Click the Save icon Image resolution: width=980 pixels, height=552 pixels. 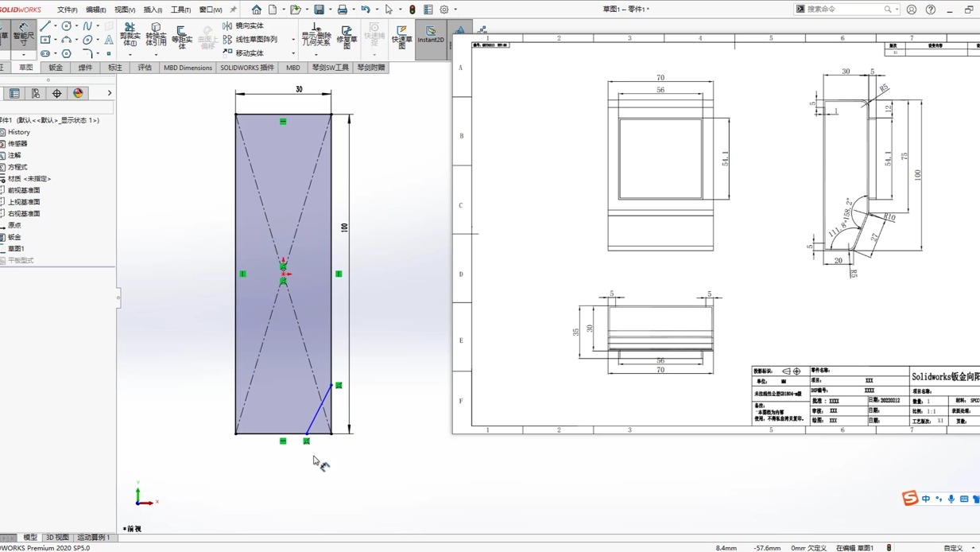319,10
